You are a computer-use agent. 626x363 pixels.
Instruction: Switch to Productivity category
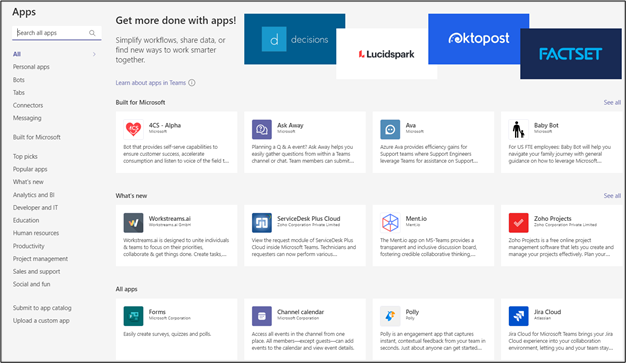tap(29, 246)
